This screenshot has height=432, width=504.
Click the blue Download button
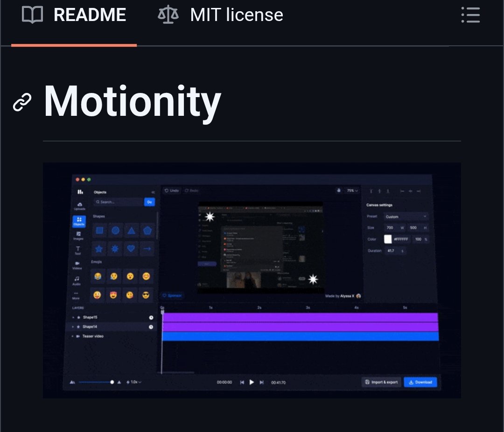(x=420, y=382)
